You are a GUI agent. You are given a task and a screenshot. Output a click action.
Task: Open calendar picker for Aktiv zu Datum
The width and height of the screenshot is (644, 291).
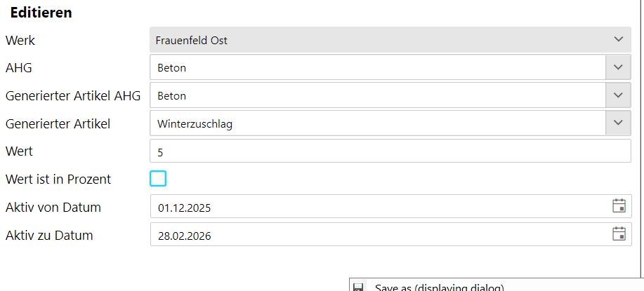[619, 234]
